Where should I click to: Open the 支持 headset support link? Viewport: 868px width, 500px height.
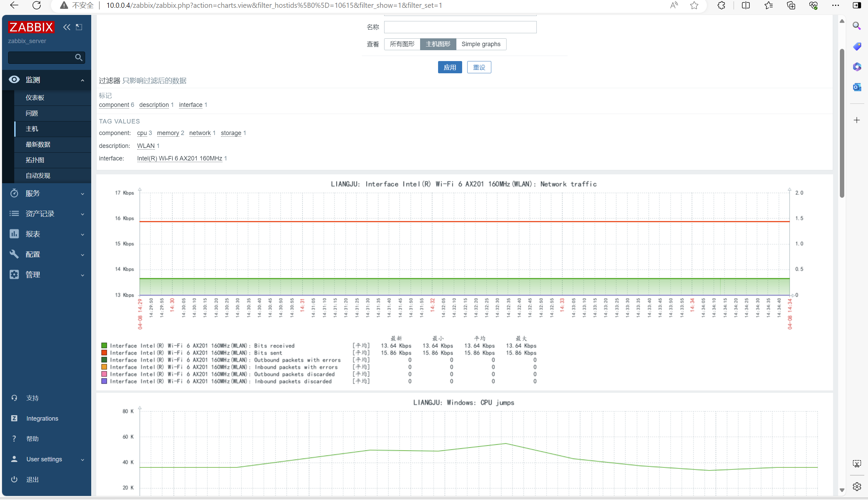(32, 398)
